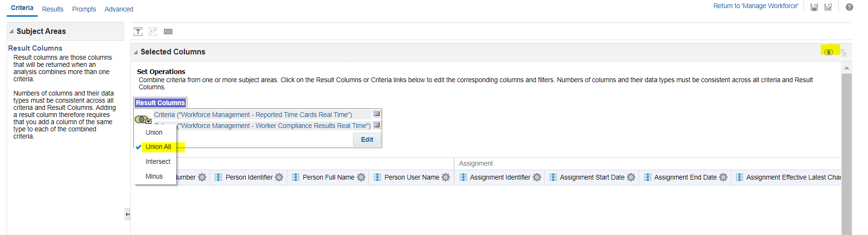
Task: Click the XYZ variable toolbar icon
Action: (168, 32)
